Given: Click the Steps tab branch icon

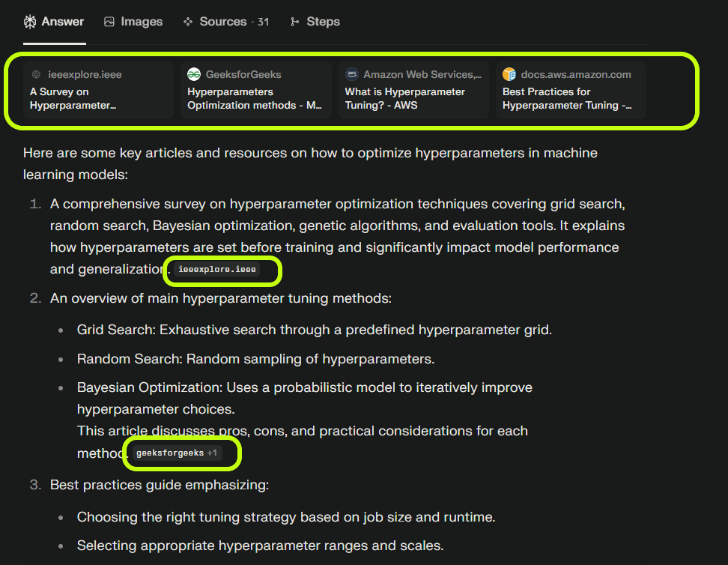Looking at the screenshot, I should pyautogui.click(x=294, y=22).
